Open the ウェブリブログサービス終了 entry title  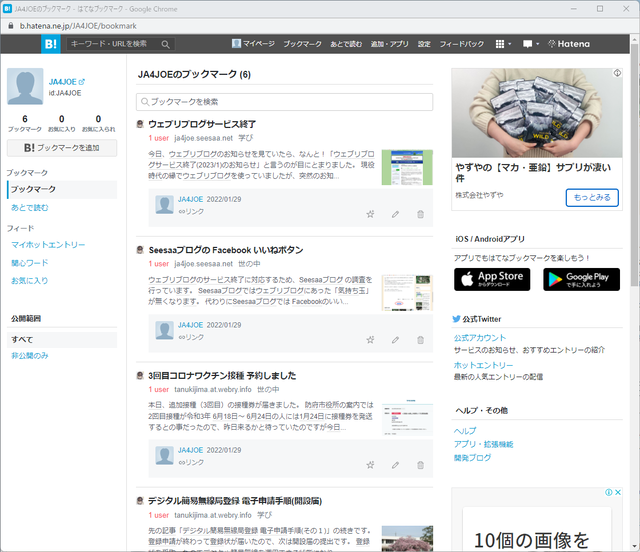pyautogui.click(x=202, y=124)
